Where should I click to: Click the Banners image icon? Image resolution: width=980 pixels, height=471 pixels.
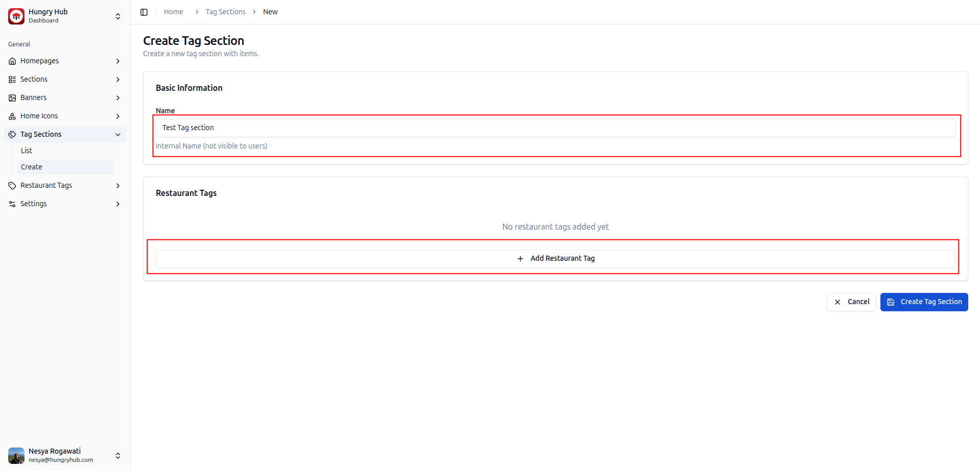12,98
